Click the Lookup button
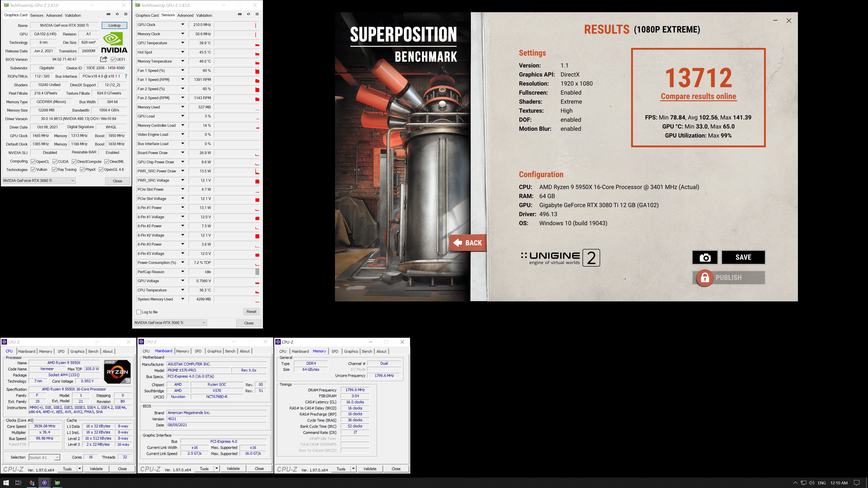 pos(114,25)
